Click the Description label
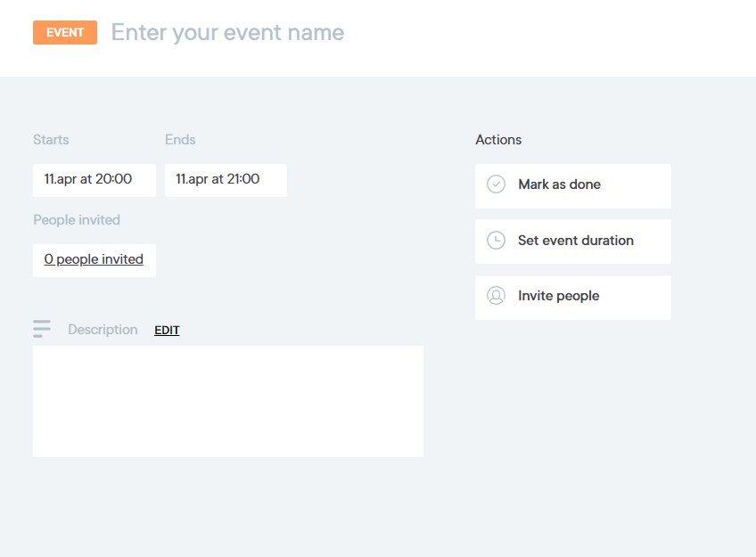The height and width of the screenshot is (557, 756). point(103,330)
